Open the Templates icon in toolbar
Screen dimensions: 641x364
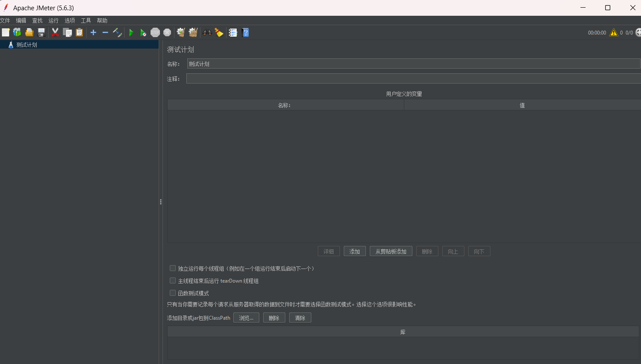pos(17,32)
